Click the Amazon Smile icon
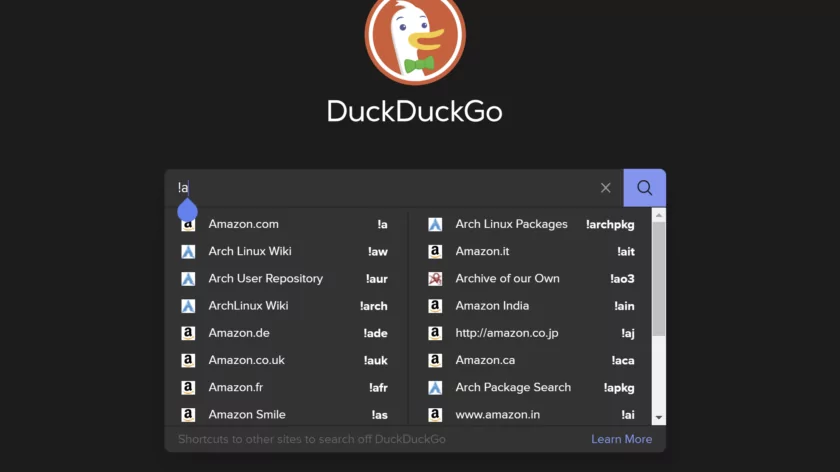This screenshot has height=472, width=840. click(188, 415)
